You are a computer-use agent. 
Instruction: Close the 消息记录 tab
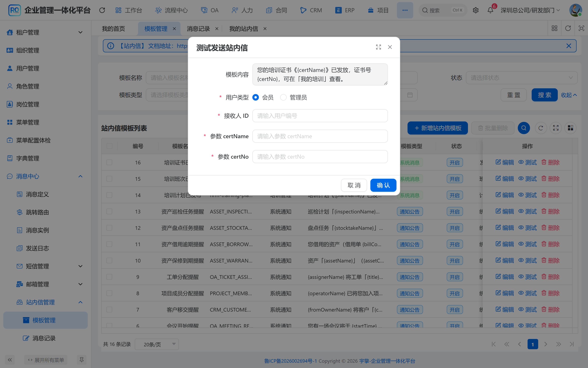pos(217,29)
